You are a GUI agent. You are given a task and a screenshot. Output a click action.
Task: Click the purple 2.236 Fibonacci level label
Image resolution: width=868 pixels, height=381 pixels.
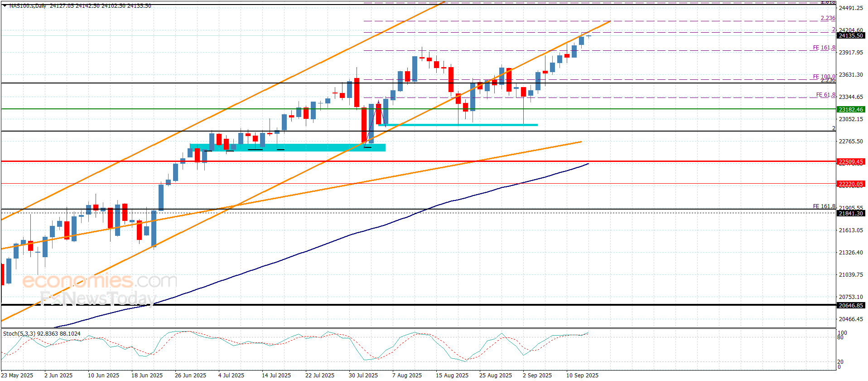coord(828,18)
